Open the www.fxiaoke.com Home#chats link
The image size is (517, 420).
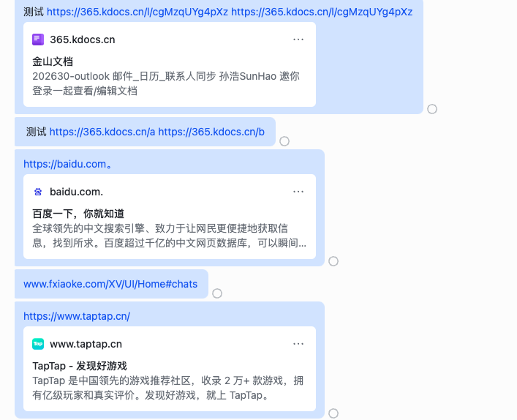click(x=110, y=284)
